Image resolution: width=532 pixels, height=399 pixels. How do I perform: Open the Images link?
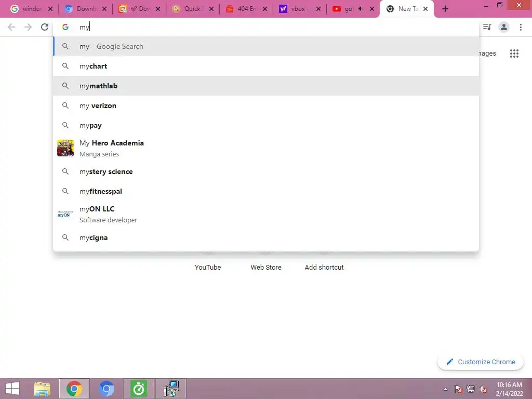coord(487,54)
